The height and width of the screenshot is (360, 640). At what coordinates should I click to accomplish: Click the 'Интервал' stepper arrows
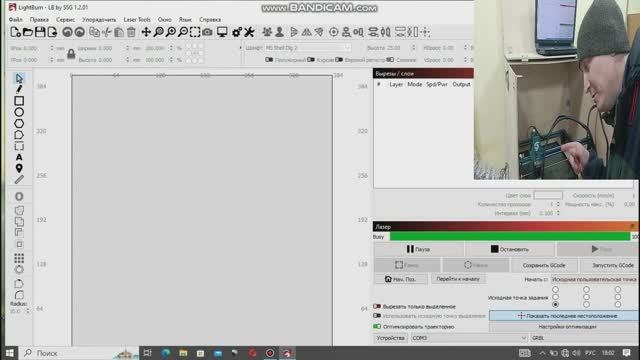click(x=558, y=213)
